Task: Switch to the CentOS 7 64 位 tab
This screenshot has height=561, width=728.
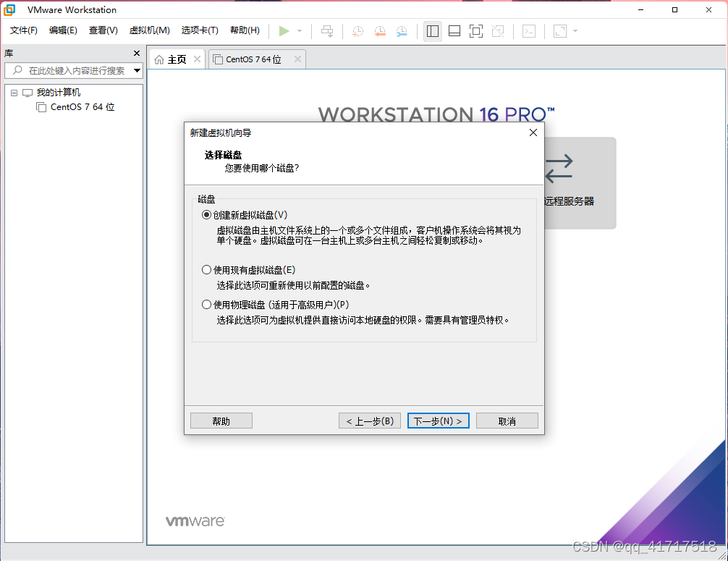Action: [x=253, y=59]
